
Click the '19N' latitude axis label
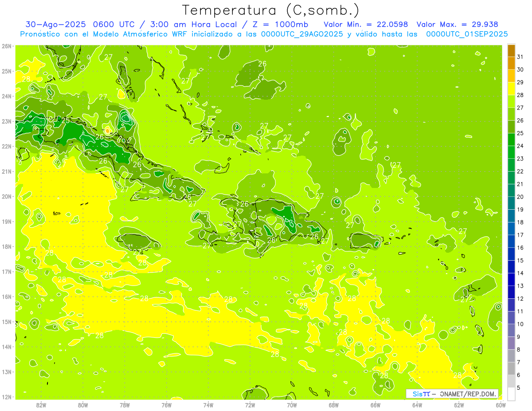pos(7,221)
